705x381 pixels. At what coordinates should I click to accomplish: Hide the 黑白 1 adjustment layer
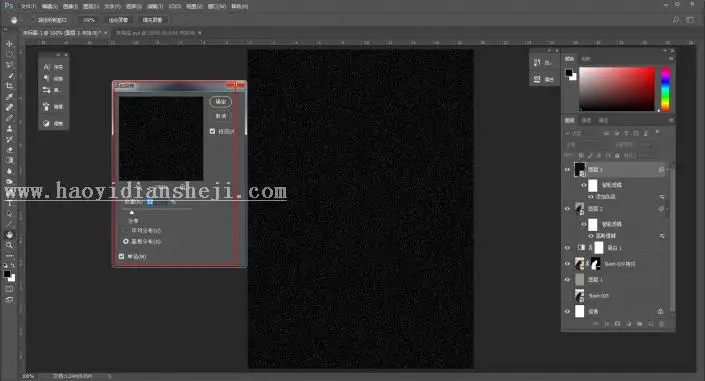point(567,248)
